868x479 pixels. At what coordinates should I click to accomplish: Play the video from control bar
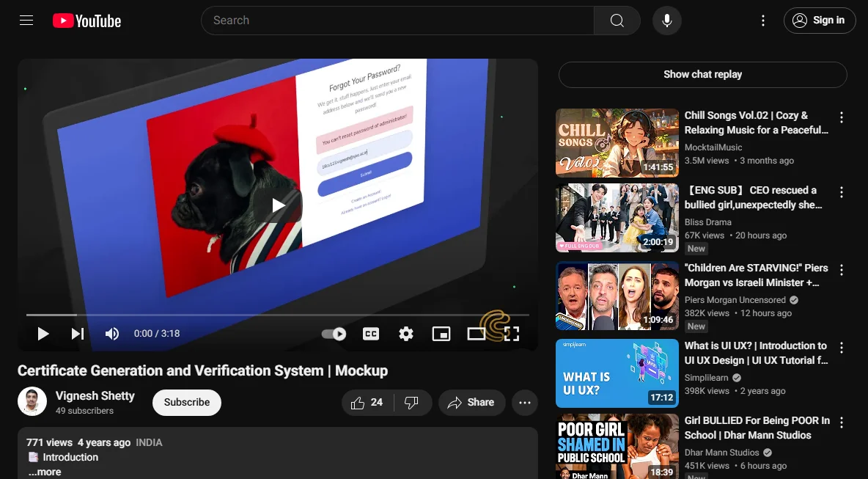click(43, 333)
